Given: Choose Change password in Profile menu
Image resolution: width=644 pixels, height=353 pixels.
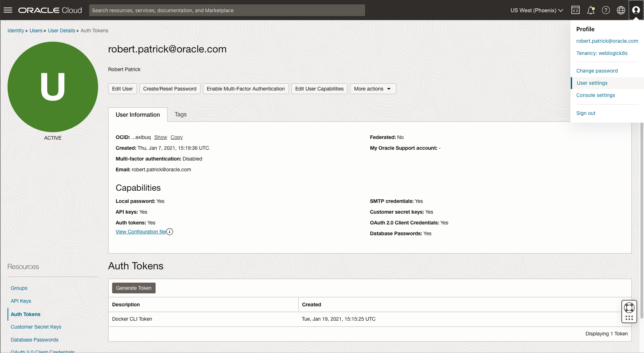Looking at the screenshot, I should pyautogui.click(x=597, y=71).
